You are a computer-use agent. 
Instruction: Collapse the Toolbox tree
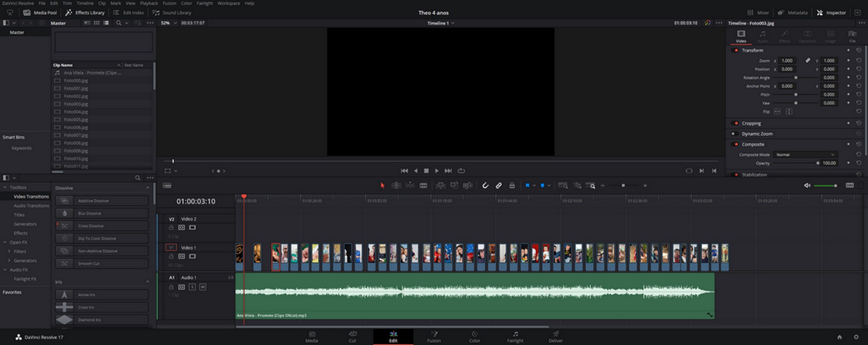5,187
